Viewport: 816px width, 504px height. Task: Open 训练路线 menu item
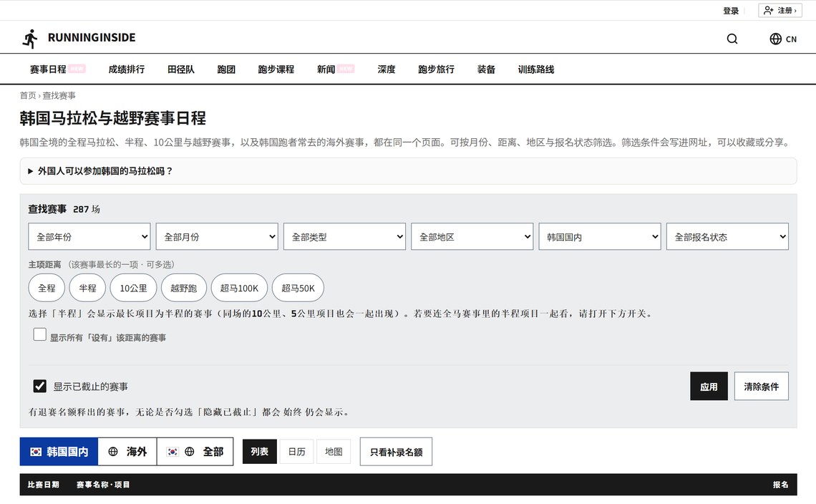tap(536, 69)
